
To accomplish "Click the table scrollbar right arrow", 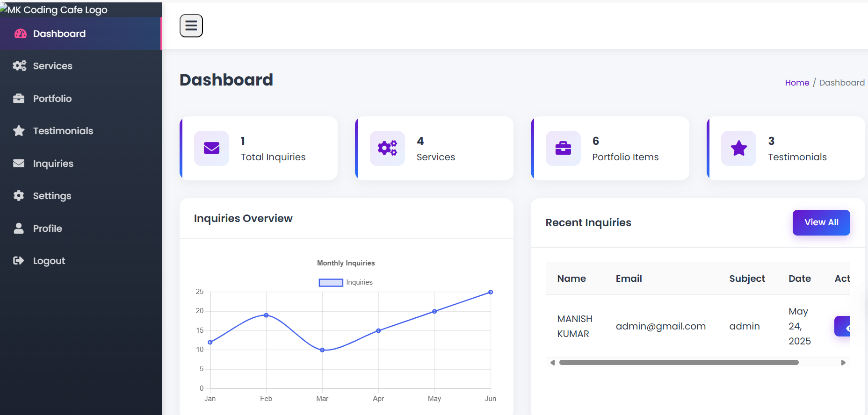I will [843, 363].
